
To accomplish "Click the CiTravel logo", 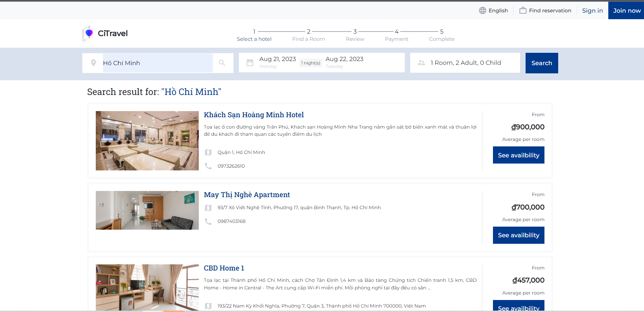I will pyautogui.click(x=105, y=33).
